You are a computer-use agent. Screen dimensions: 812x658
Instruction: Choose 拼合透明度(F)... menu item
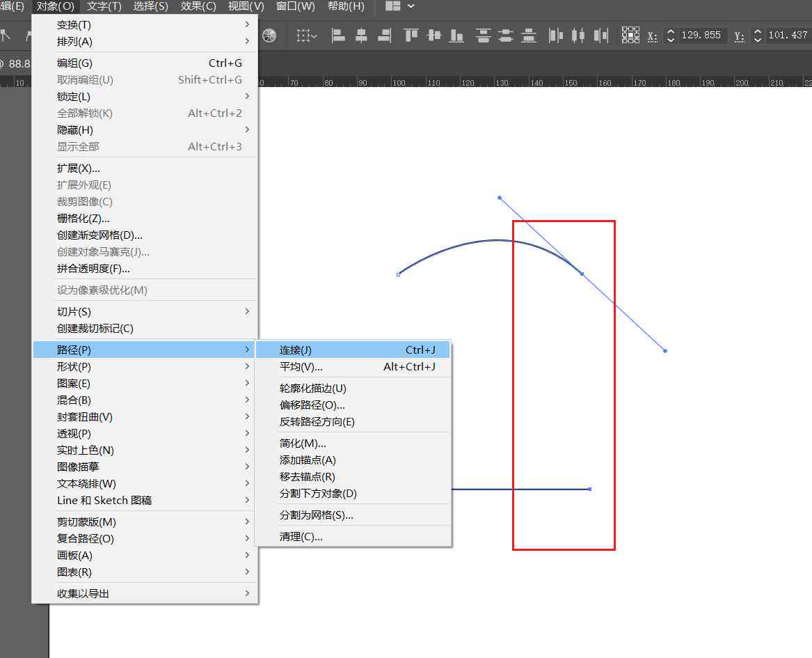point(145,268)
